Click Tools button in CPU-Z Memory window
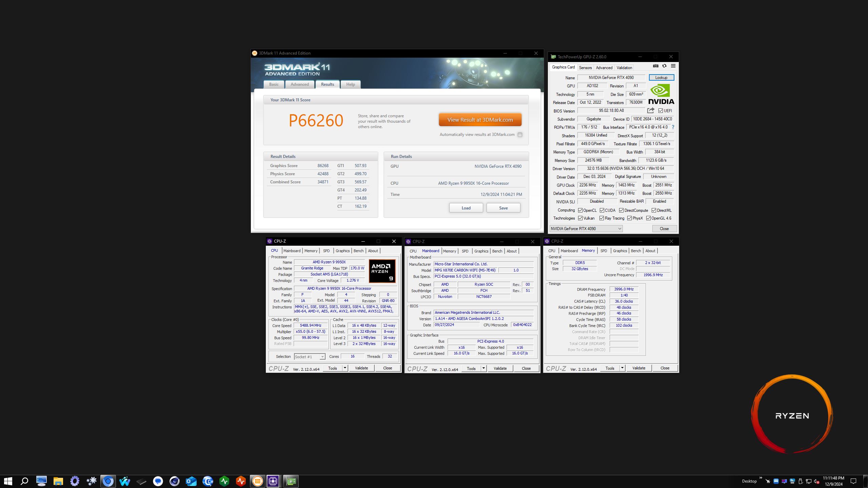Viewport: 868px width, 488px height. click(610, 368)
